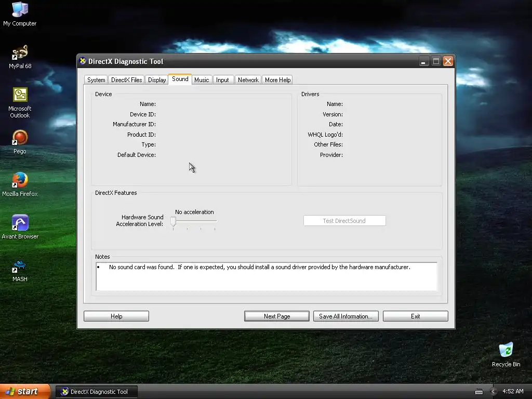Select the Recycle Bin icon
This screenshot has width=532, height=399.
(506, 354)
